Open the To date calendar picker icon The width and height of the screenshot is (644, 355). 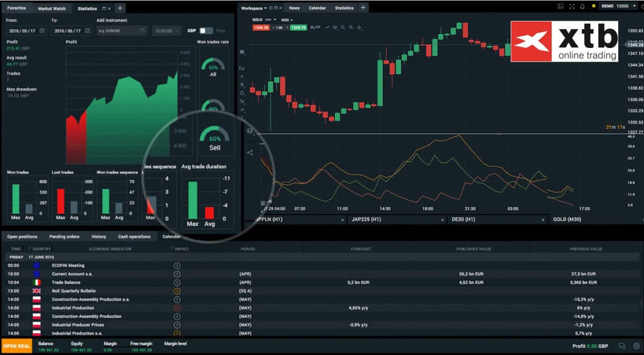[x=87, y=31]
